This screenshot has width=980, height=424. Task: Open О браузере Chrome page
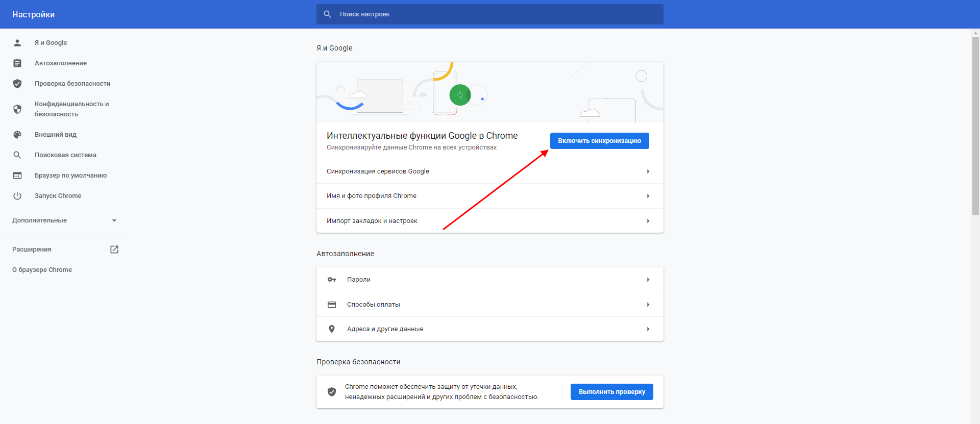tap(42, 270)
